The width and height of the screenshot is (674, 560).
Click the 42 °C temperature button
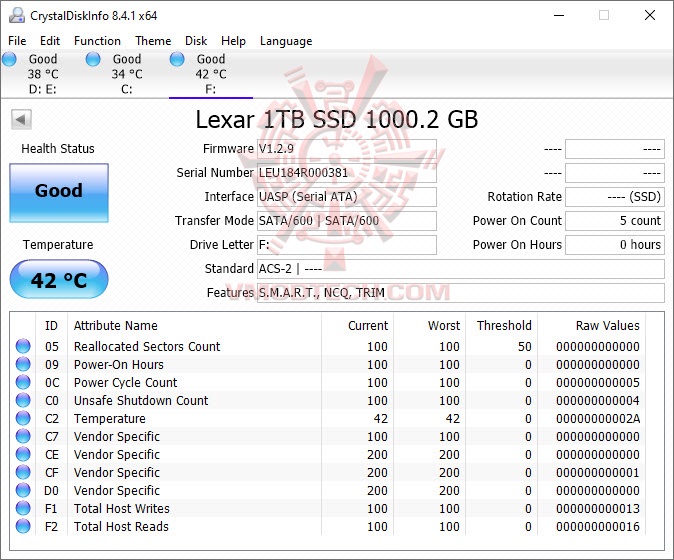[59, 279]
